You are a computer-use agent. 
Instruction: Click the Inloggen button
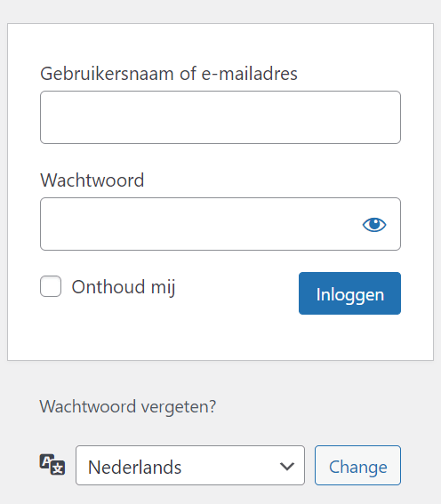click(x=349, y=293)
